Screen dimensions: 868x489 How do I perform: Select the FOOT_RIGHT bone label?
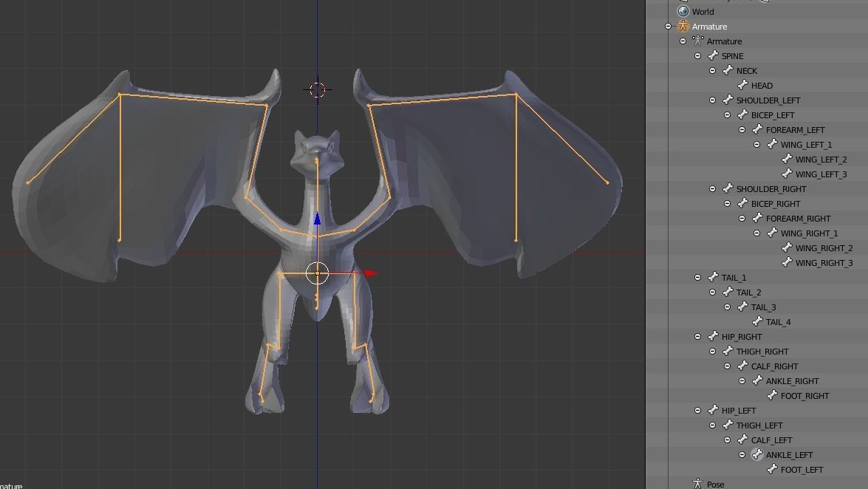click(804, 395)
